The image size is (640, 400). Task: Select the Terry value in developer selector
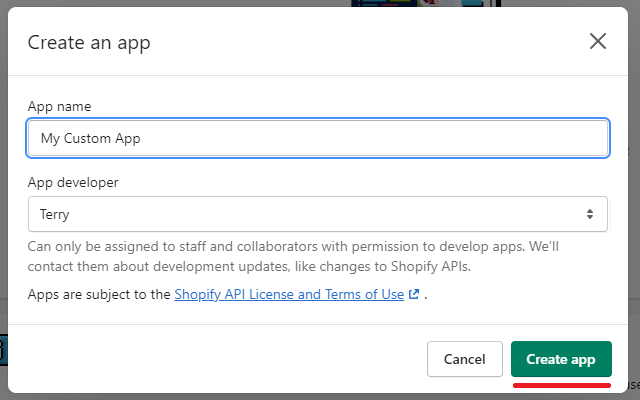click(x=54, y=214)
